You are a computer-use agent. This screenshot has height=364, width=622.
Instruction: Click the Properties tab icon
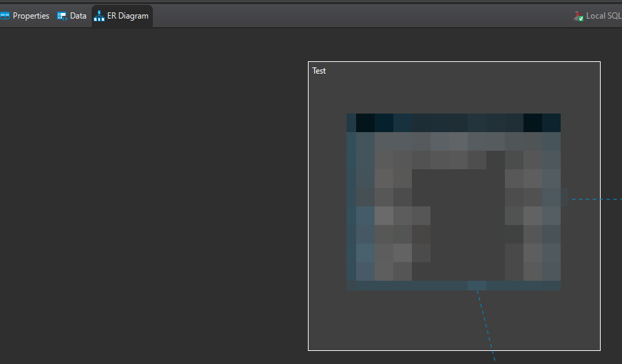point(5,16)
